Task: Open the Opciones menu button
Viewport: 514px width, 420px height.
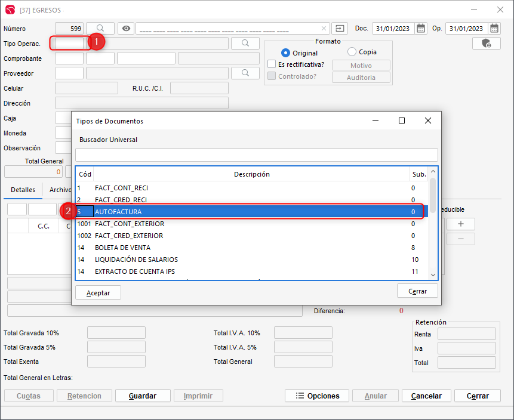Action: click(318, 396)
